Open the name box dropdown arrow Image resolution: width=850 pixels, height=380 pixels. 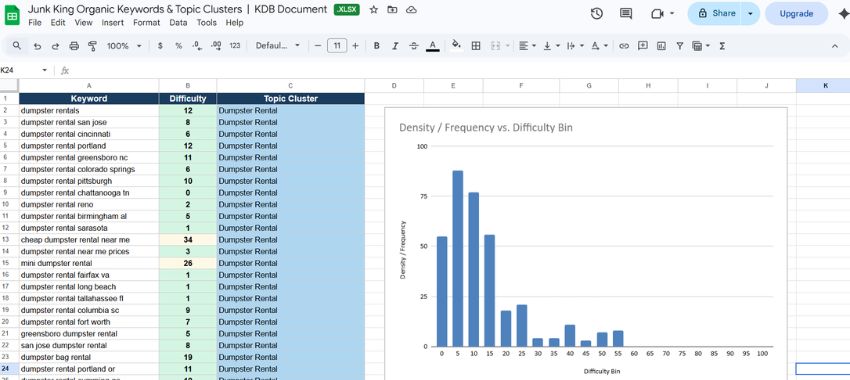(x=44, y=70)
